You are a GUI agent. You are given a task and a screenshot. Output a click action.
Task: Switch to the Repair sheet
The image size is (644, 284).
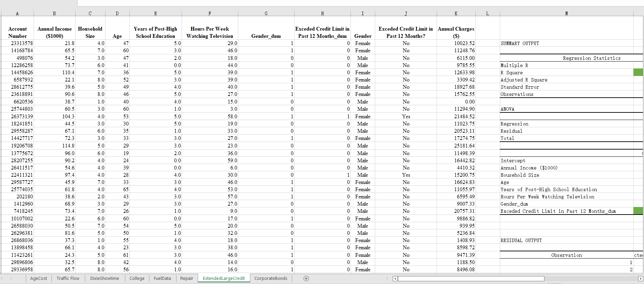point(187,278)
